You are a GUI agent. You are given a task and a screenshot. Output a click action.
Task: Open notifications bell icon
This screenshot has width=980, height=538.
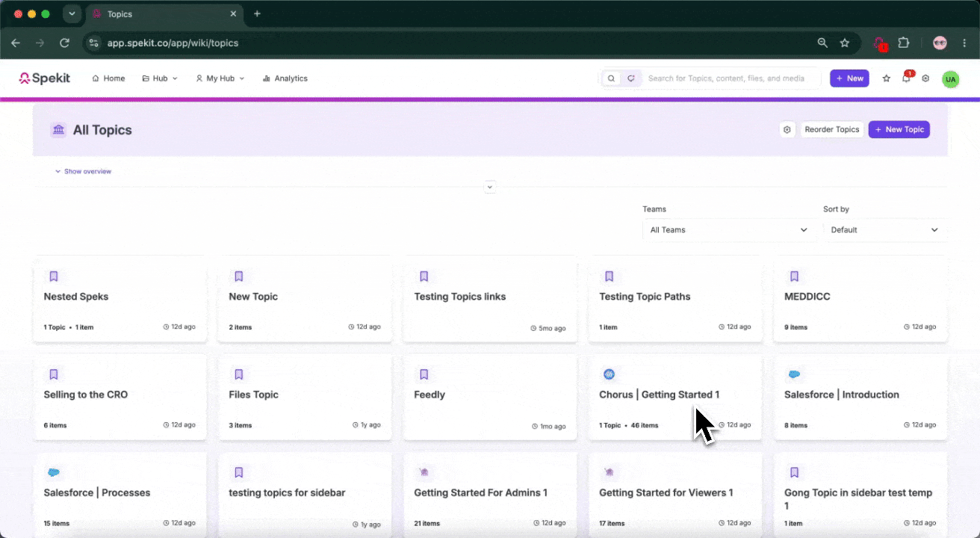[x=906, y=78]
